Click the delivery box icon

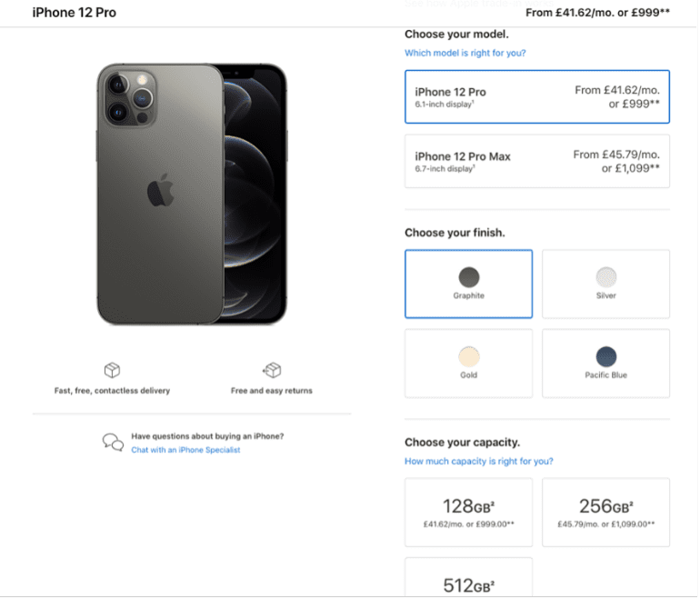112,370
